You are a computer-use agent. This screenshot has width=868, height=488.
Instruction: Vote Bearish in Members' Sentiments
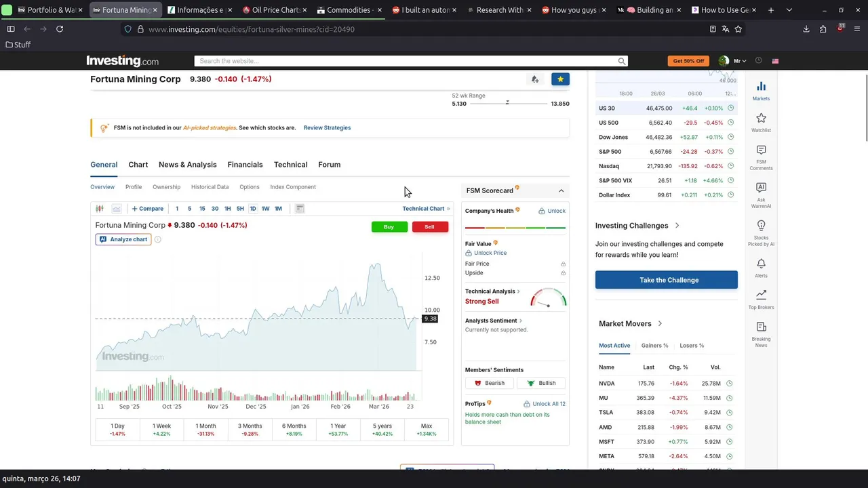(490, 383)
